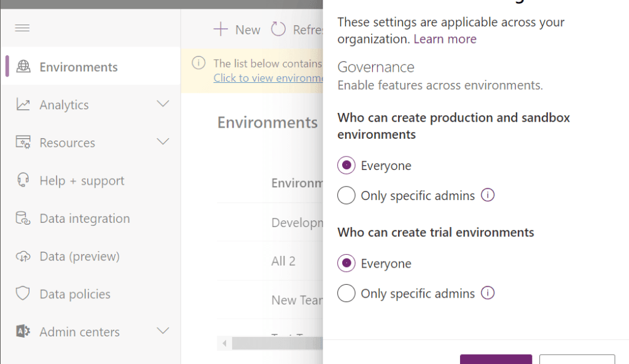Select Everyone for trial environment creation
Image resolution: width=629 pixels, height=364 pixels.
346,263
